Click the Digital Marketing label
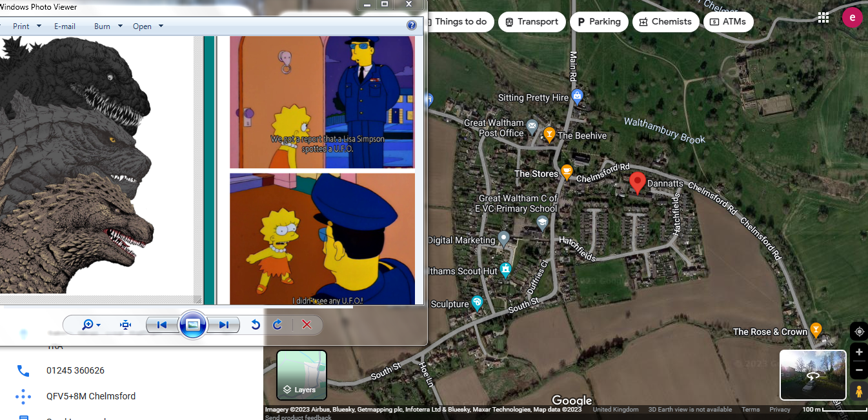 coord(461,240)
